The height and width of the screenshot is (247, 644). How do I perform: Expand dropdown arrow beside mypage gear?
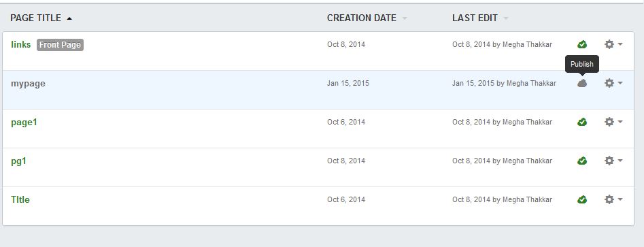620,83
